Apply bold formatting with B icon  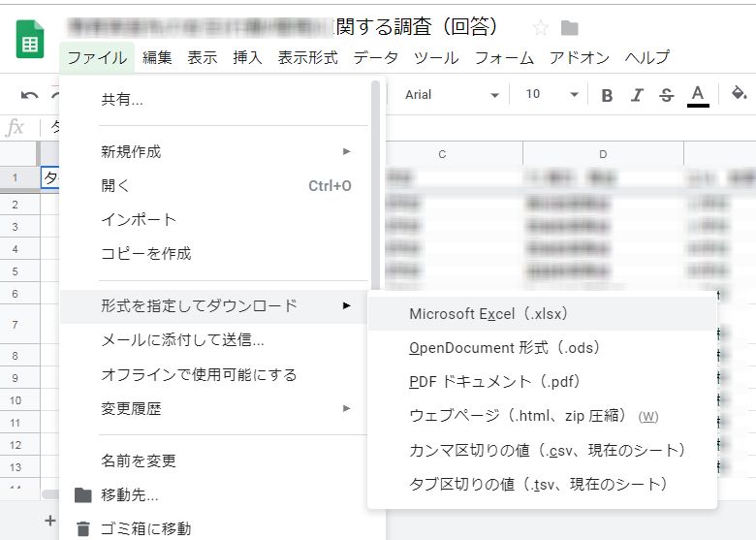607,95
